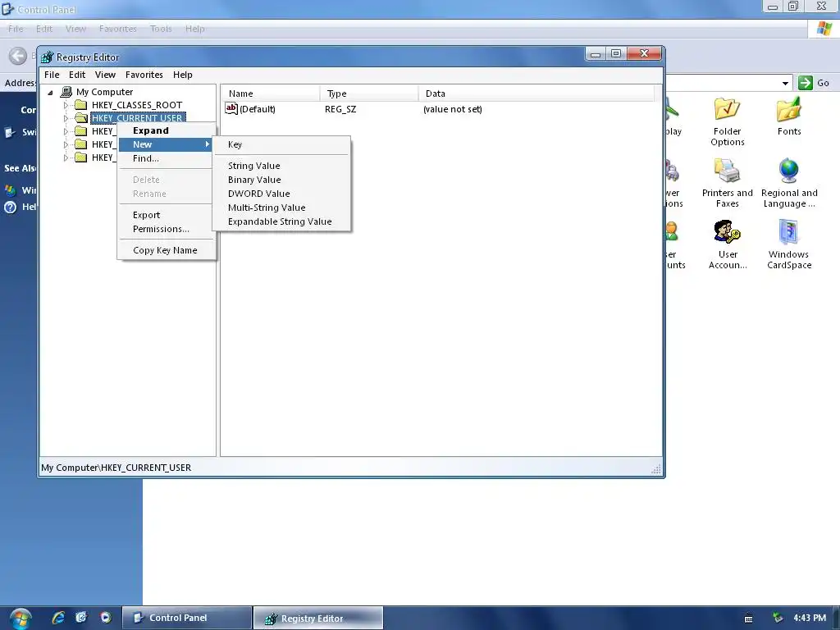
Task: Select the HKEY_CLASSES_ROOT label
Action: pos(137,105)
